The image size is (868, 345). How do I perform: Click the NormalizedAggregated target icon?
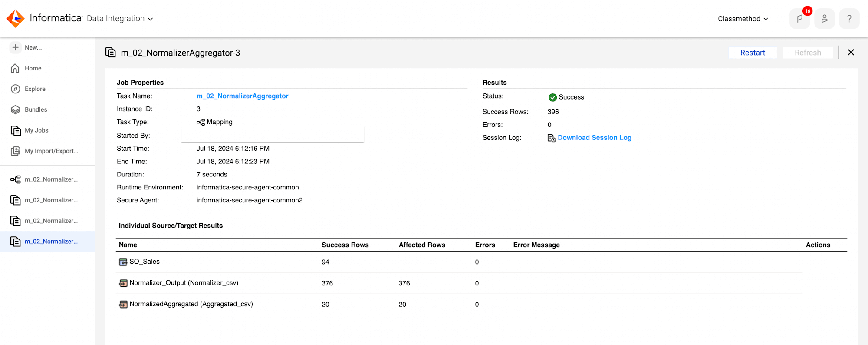pyautogui.click(x=123, y=305)
